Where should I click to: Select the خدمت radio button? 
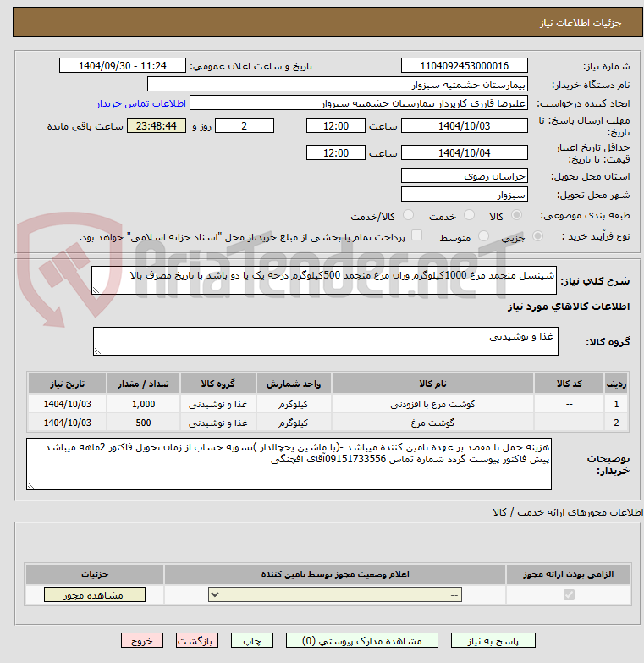(469, 215)
